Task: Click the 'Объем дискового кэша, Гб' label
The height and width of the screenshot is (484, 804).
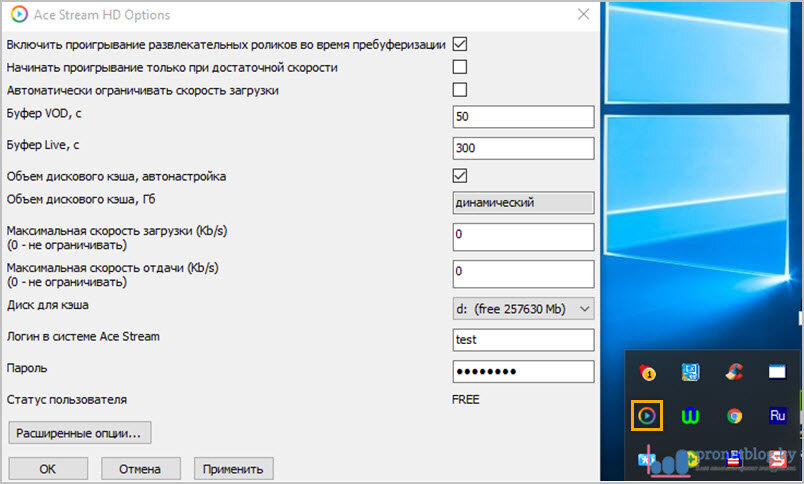Action: click(x=81, y=199)
